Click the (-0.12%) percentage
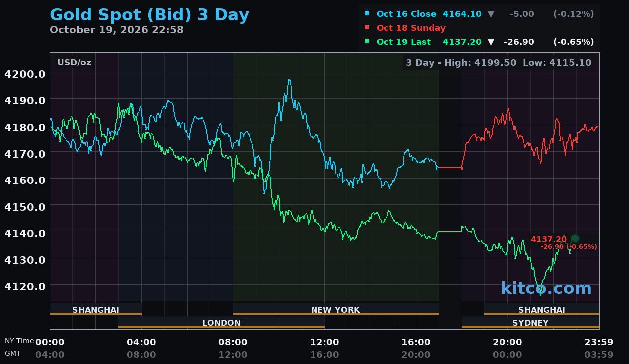The image size is (629, 364). pos(573,14)
